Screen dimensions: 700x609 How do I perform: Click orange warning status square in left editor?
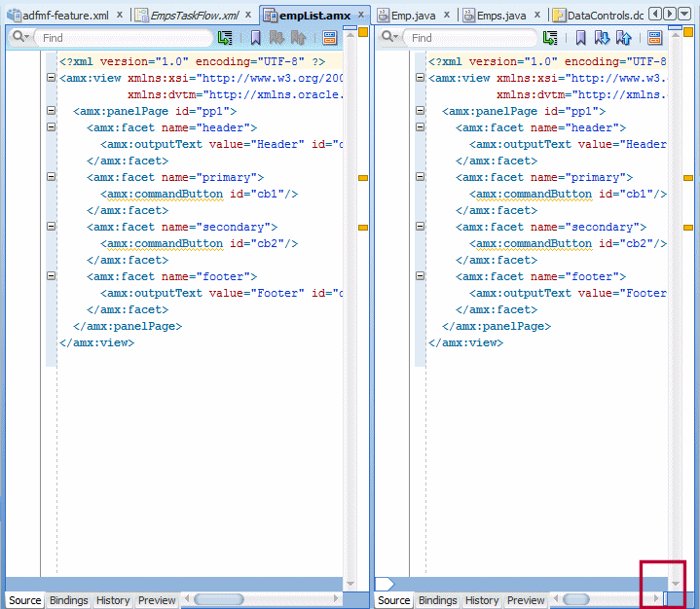click(363, 32)
